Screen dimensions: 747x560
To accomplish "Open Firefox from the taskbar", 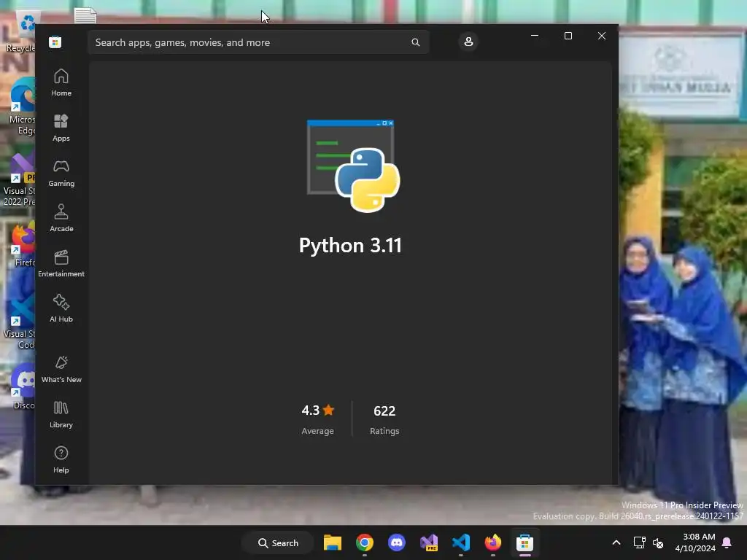I will click(x=493, y=542).
